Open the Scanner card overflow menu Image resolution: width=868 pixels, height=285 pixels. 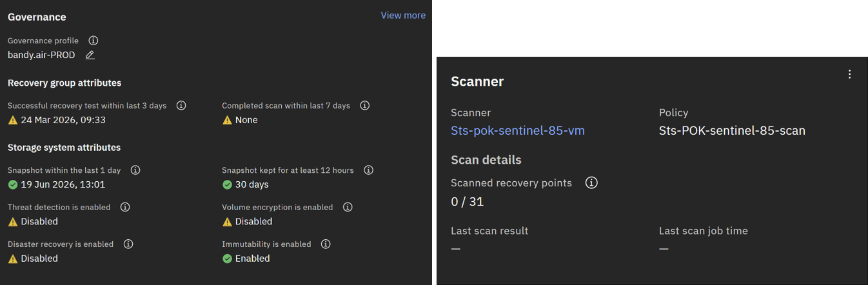(849, 74)
